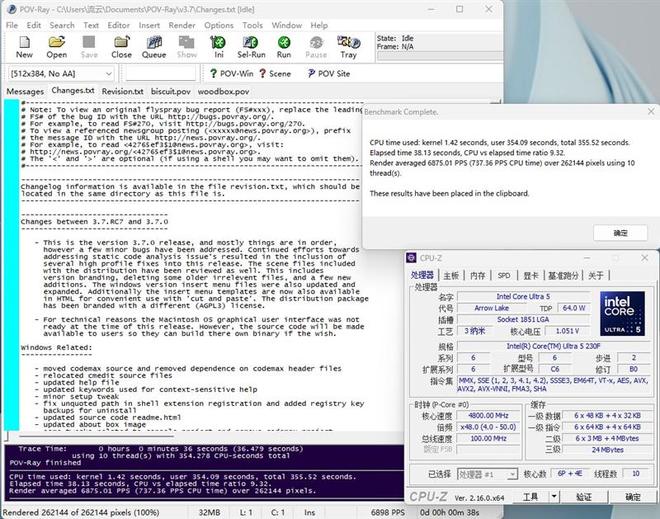Select the SPD tab in CPU-Z
This screenshot has width=660, height=519.
point(504,275)
